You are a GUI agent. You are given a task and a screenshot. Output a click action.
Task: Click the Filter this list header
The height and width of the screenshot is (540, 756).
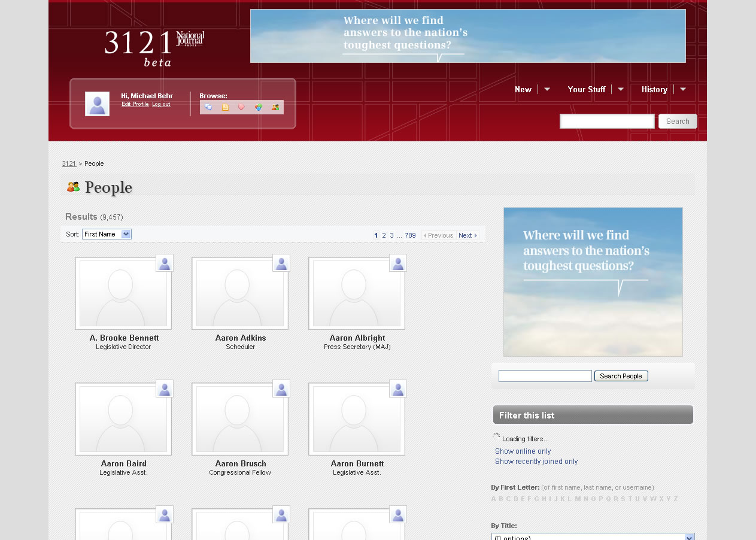pos(593,415)
